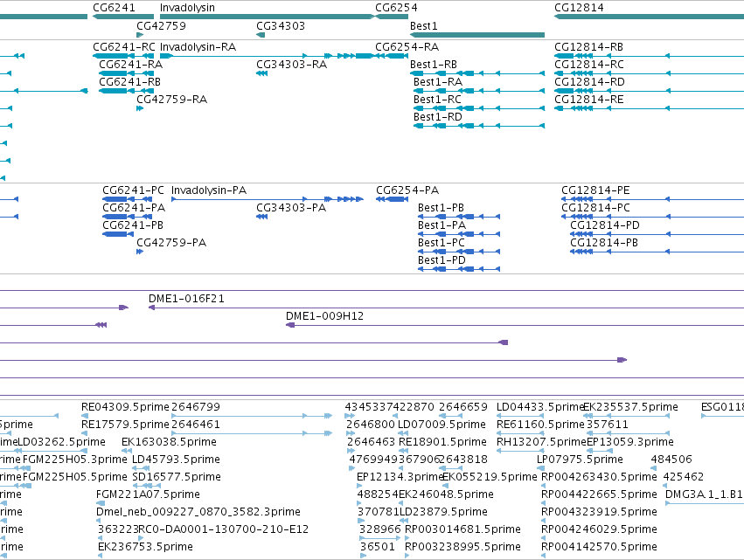744x560 pixels.
Task: Click the CG12814 gene label
Action: (x=579, y=8)
